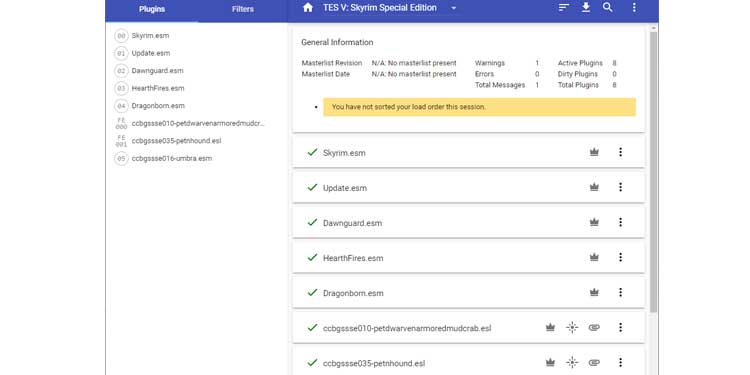Select ccbgssse016-umbra.esm in sidebar
This screenshot has width=750, height=375.
pyautogui.click(x=172, y=158)
